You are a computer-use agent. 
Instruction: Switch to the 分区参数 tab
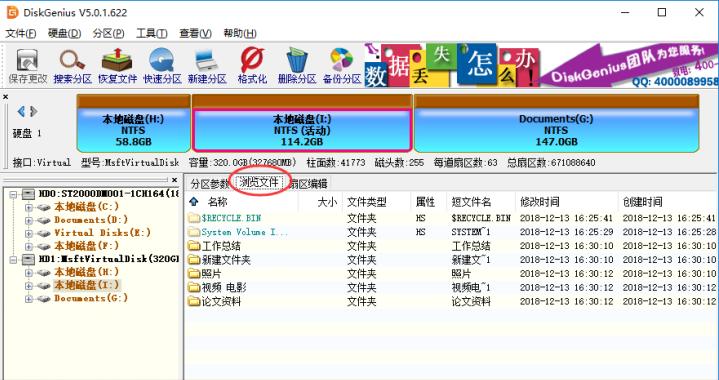point(209,184)
